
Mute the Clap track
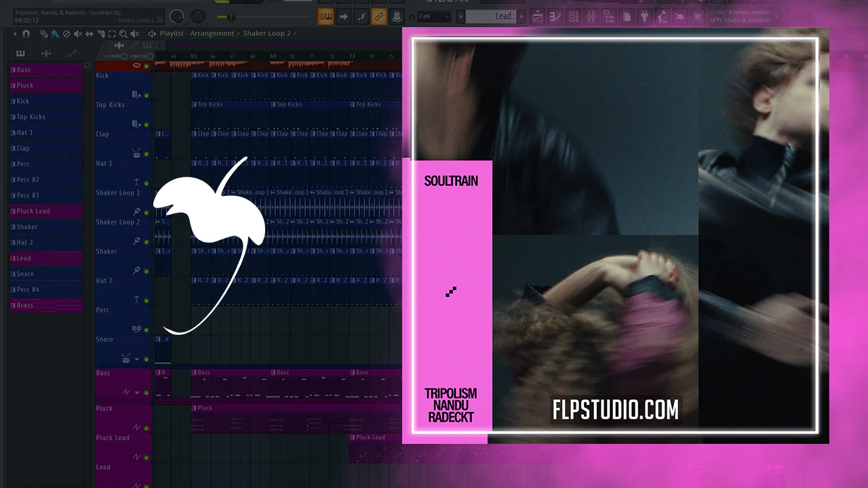click(146, 154)
